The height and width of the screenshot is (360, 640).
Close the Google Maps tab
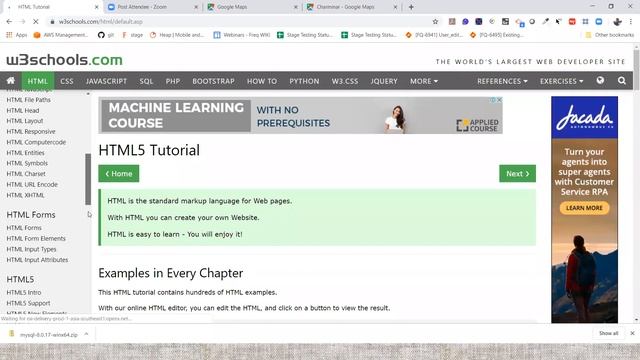[296, 7]
